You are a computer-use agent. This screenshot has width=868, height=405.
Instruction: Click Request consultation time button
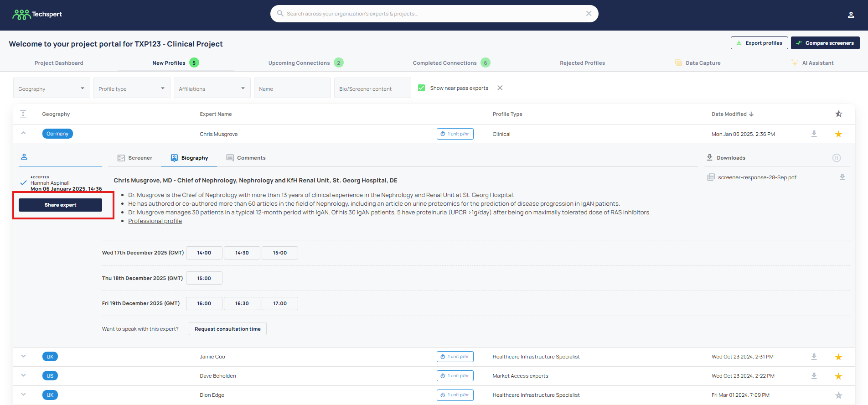click(227, 329)
